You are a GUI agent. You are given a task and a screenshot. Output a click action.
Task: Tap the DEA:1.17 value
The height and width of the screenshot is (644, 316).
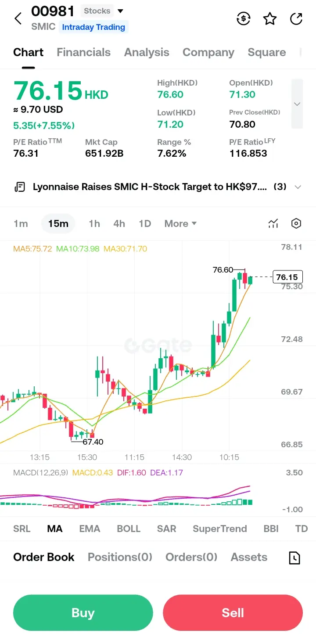coord(167,473)
